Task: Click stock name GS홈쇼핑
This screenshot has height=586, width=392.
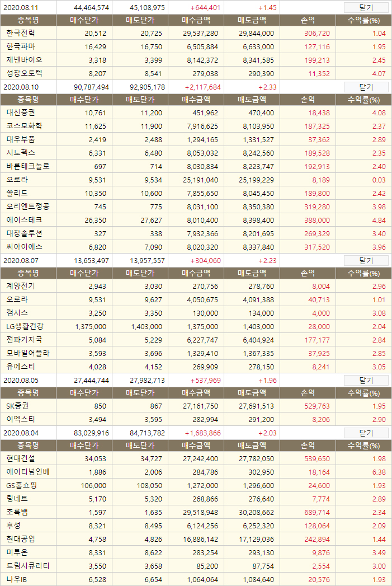Action: click(x=22, y=486)
